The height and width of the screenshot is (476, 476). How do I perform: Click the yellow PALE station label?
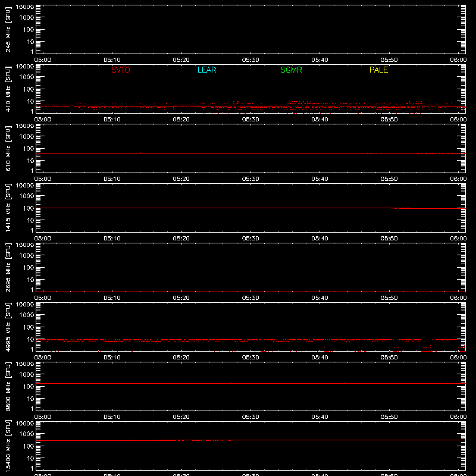[378, 70]
